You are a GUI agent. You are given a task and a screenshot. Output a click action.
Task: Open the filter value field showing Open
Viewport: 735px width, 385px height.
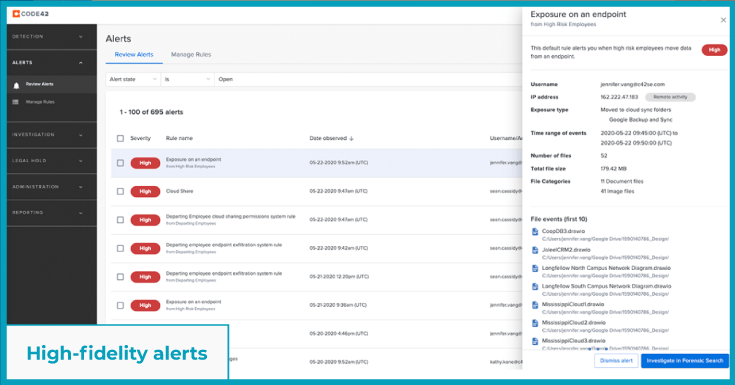click(x=368, y=79)
